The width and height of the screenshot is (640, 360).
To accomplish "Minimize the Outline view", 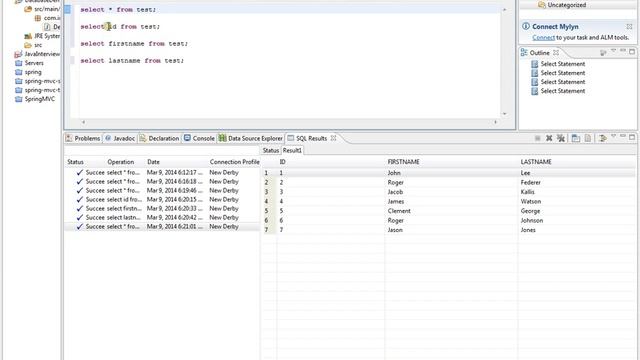I will tap(623, 51).
